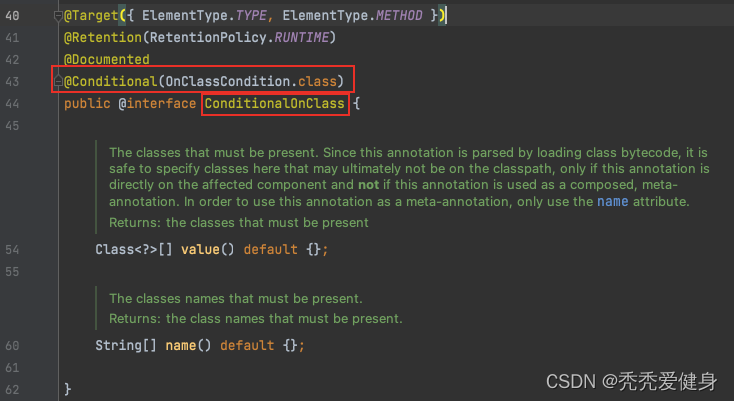Image resolution: width=734 pixels, height=401 pixels.
Task: Click the name attribute link in the documentation
Action: [x=612, y=202]
